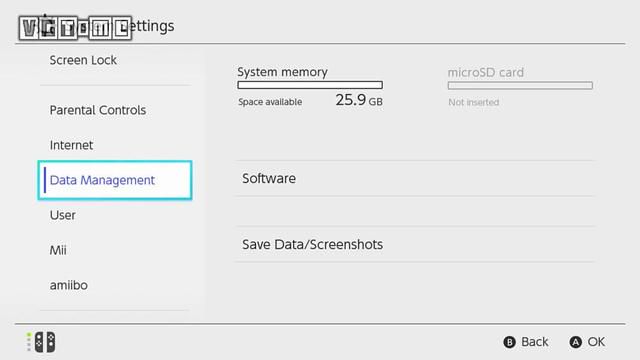Open the amiibo settings
640x360 pixels.
pyautogui.click(x=69, y=285)
